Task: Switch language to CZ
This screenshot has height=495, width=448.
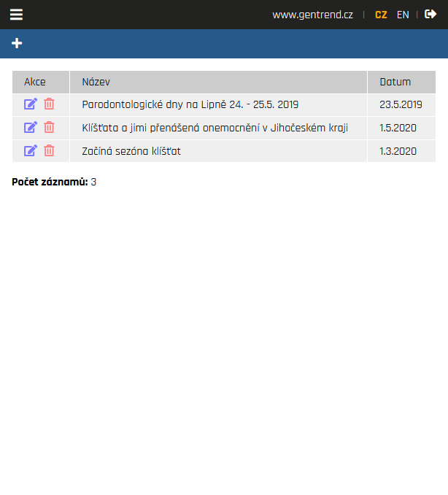Action: (x=381, y=15)
